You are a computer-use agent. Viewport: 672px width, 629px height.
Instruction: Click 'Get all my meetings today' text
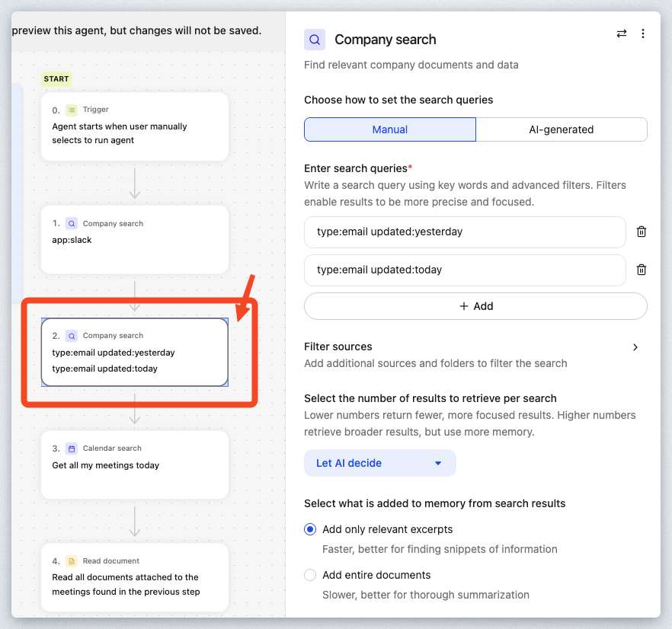pos(105,465)
